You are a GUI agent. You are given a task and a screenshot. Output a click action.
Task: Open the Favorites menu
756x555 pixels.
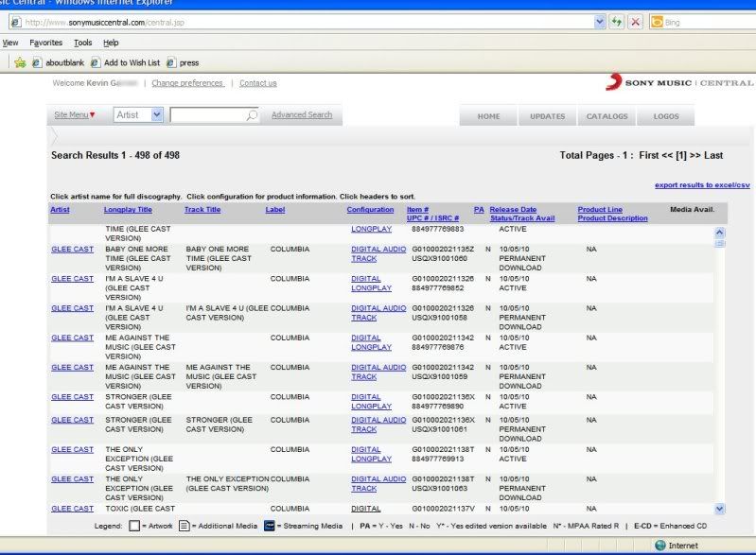[45, 43]
